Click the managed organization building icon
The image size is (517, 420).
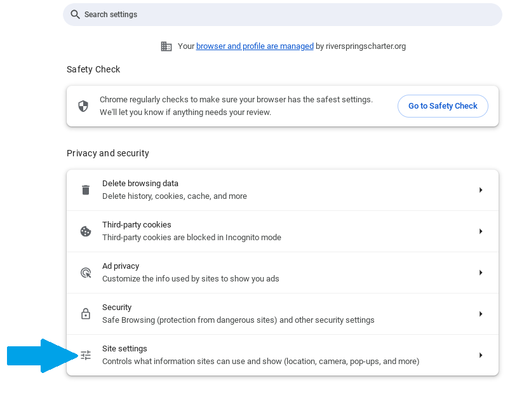tap(166, 46)
